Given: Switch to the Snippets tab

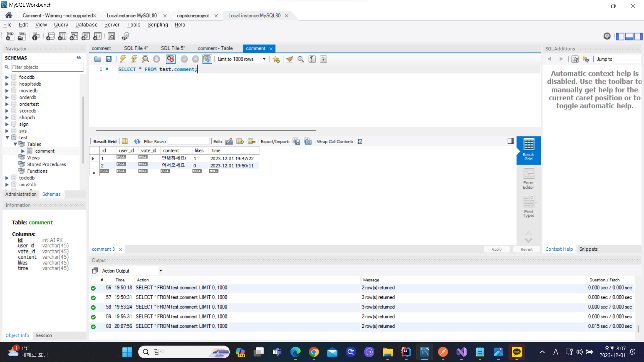Looking at the screenshot, I should click(588, 249).
